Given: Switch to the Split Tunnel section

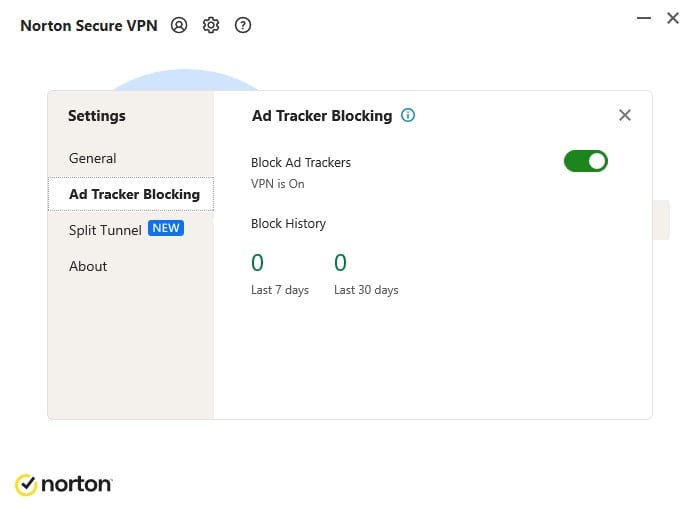Looking at the screenshot, I should tap(105, 230).
